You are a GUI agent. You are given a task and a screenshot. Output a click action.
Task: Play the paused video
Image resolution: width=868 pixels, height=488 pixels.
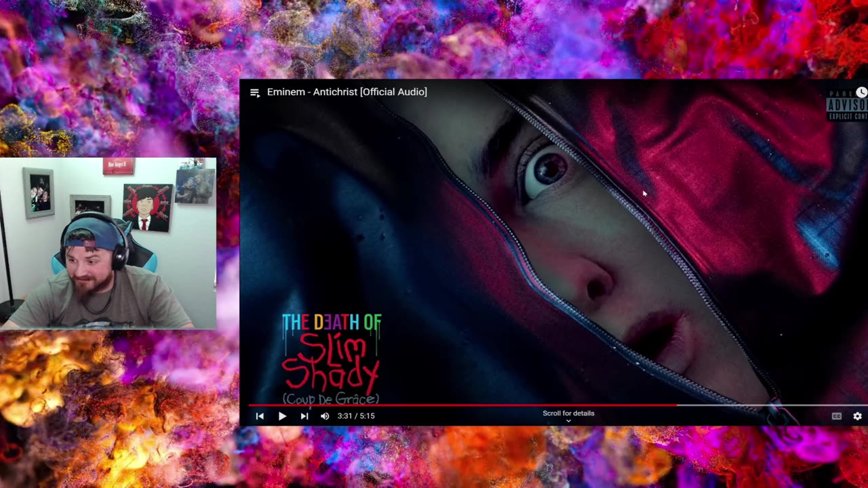pos(282,416)
